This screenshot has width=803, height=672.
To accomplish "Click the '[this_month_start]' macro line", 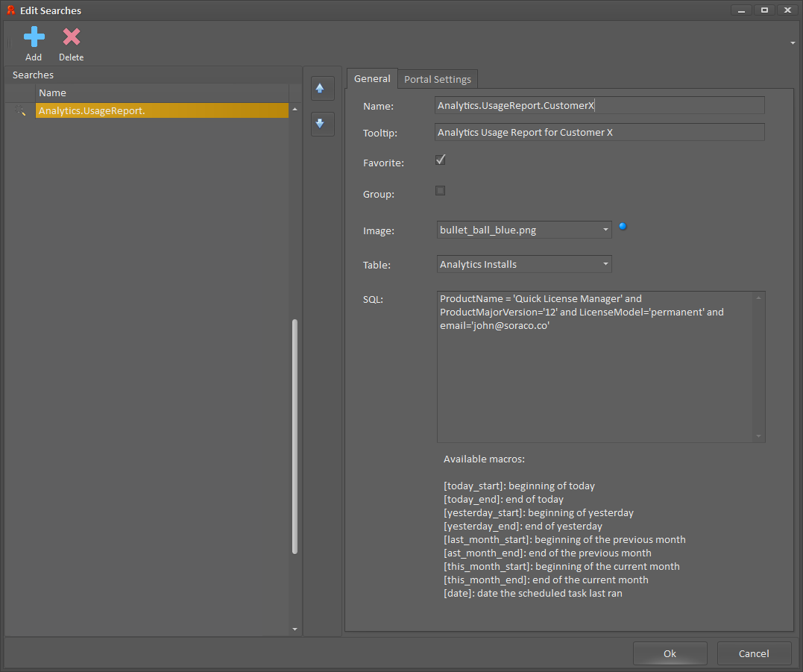I will [x=561, y=567].
